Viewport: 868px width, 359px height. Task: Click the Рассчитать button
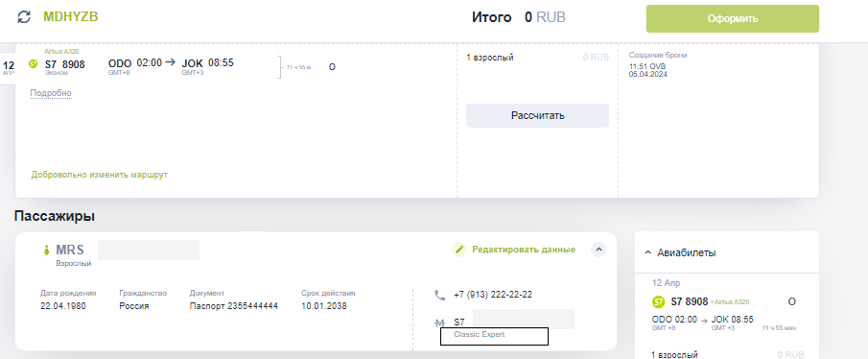(x=537, y=116)
